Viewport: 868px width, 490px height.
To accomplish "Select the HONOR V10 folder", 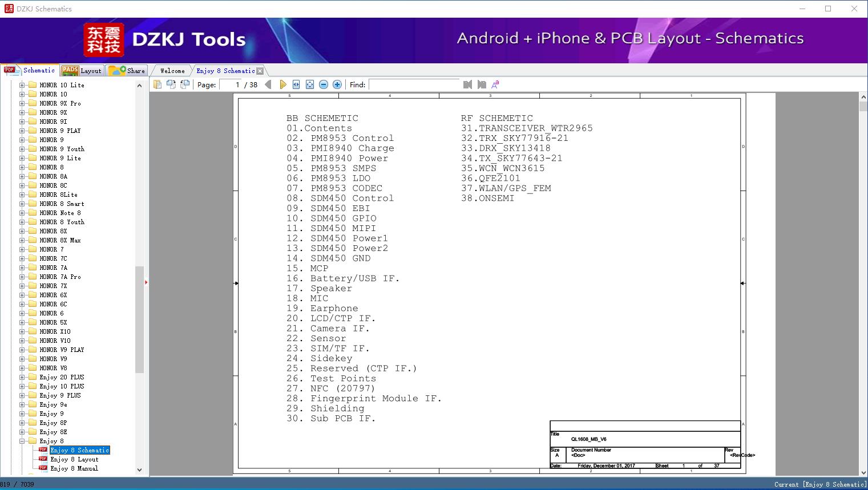I will (55, 341).
